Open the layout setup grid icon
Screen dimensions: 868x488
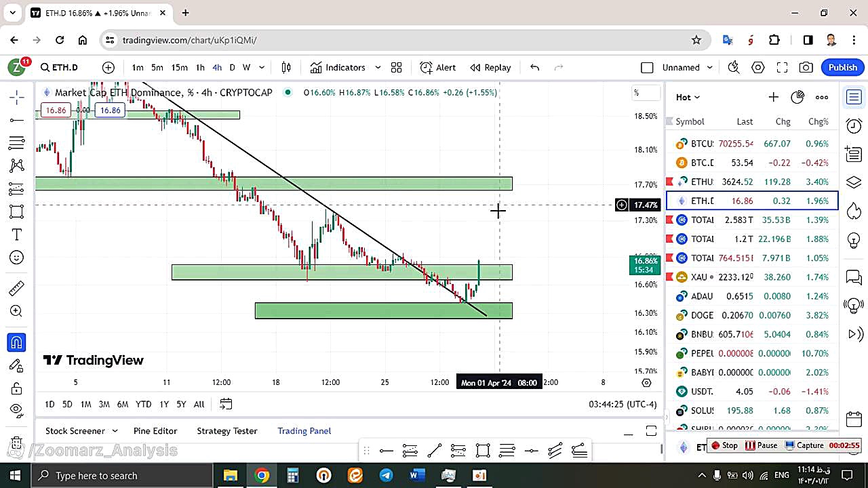[397, 67]
